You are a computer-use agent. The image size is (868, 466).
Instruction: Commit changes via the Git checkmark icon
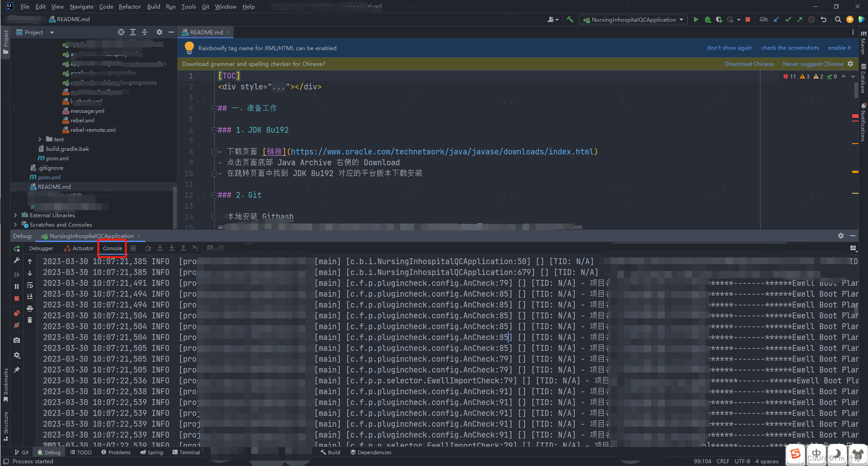point(788,19)
